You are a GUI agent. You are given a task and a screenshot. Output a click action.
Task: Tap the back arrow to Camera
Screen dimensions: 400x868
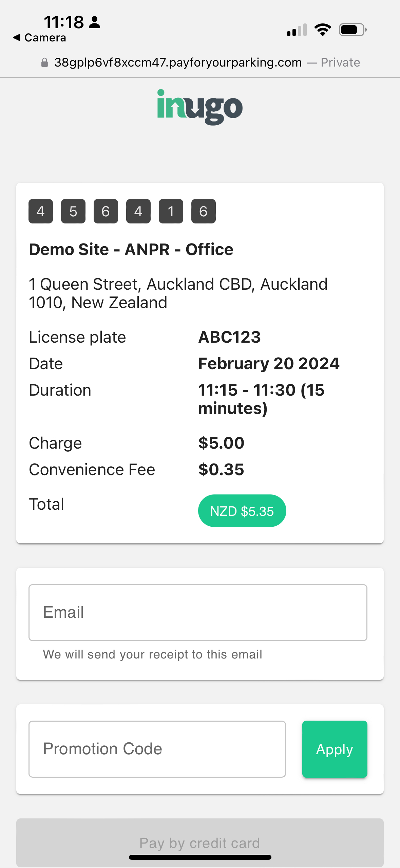tap(17, 38)
